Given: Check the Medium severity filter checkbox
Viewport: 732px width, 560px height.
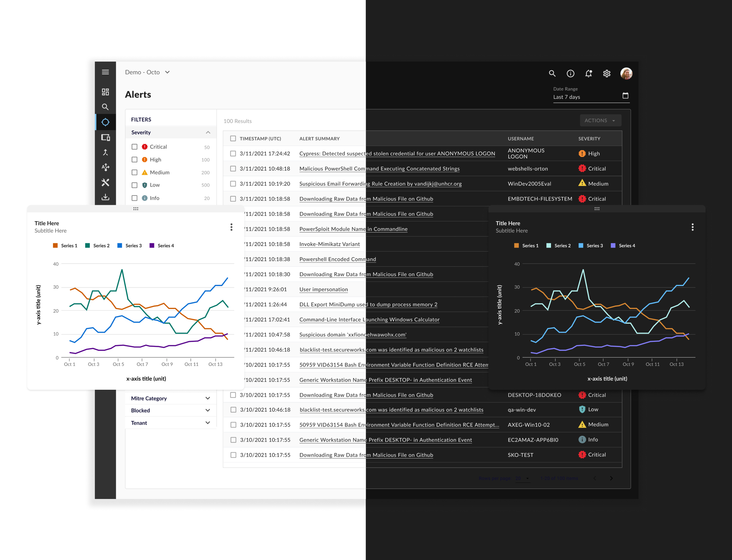Looking at the screenshot, I should [134, 172].
